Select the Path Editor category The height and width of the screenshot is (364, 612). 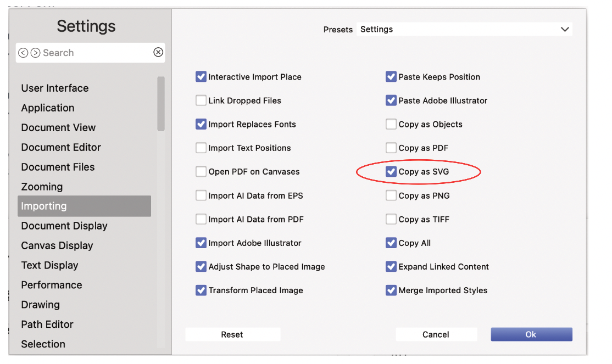pos(47,324)
